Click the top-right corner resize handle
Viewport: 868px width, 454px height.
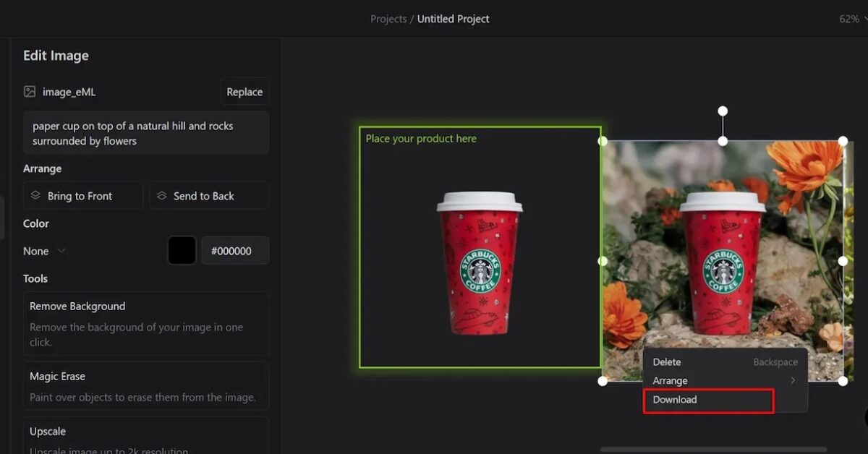click(x=843, y=141)
